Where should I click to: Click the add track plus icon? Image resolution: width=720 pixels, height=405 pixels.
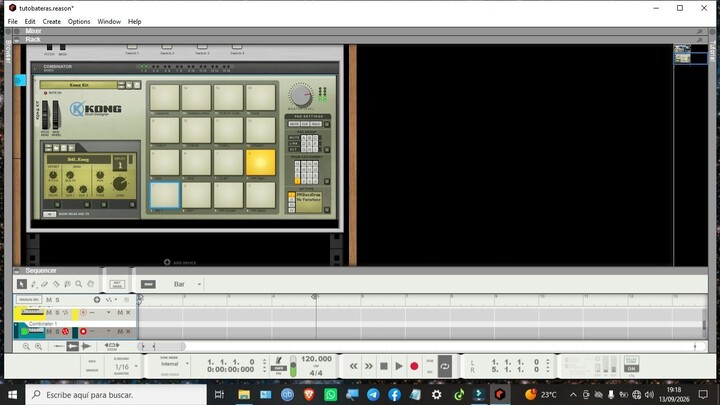(97, 300)
